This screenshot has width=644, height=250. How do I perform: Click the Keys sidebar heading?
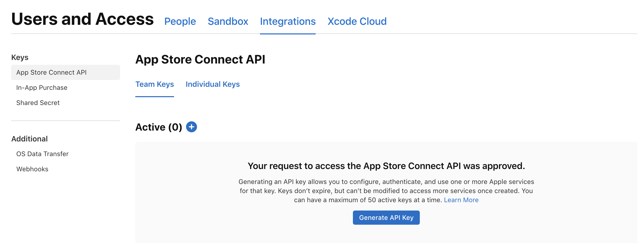pos(20,57)
